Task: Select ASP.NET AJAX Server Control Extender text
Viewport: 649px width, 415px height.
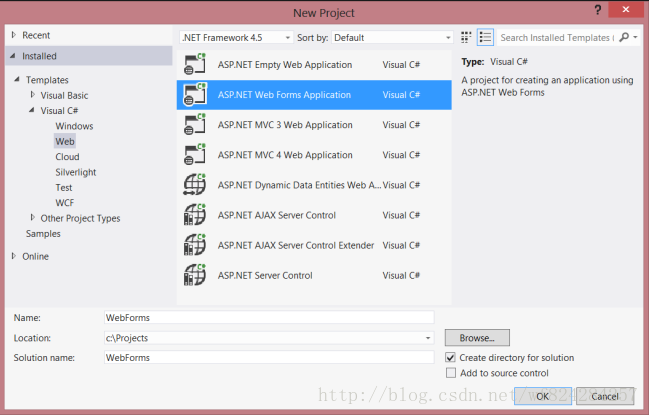Action: pyautogui.click(x=296, y=245)
